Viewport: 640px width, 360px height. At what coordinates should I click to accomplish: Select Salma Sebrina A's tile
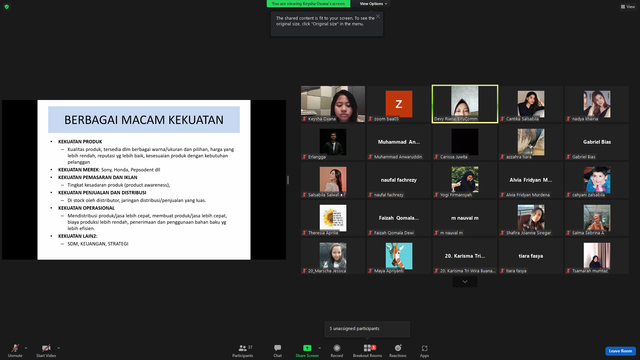point(597,218)
